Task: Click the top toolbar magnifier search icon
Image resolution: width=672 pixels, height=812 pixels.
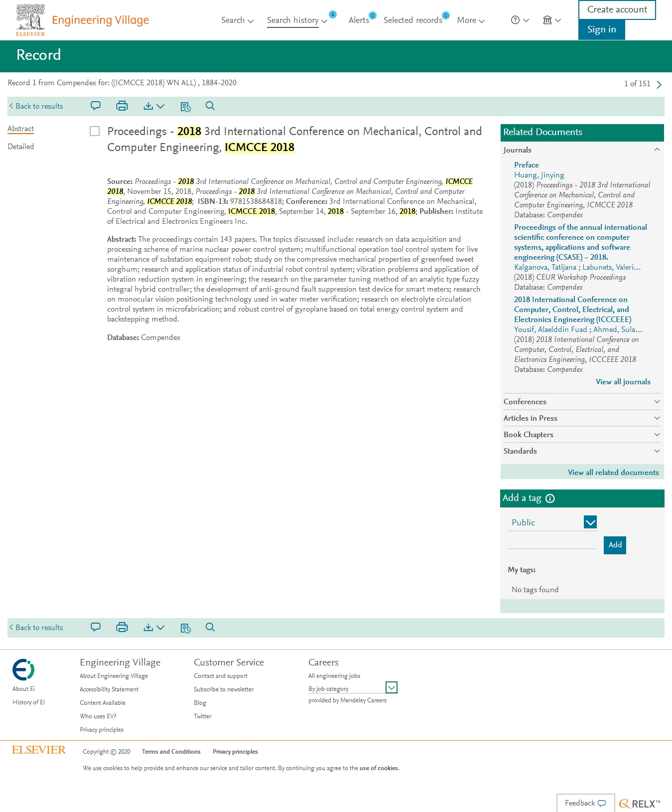Action: point(210,106)
